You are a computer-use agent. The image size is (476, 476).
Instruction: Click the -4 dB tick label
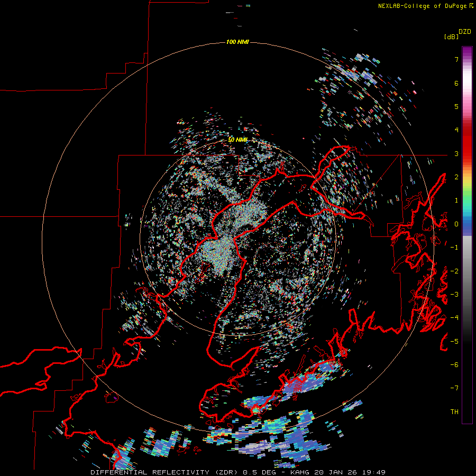454,318
